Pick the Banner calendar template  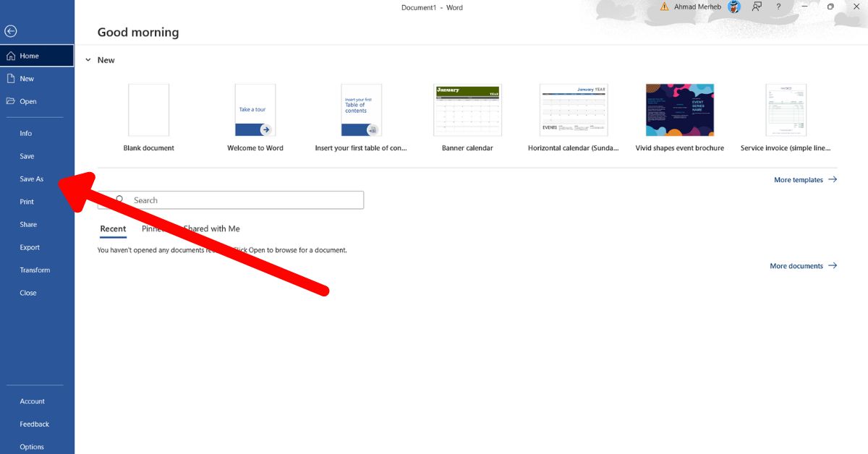467,118
